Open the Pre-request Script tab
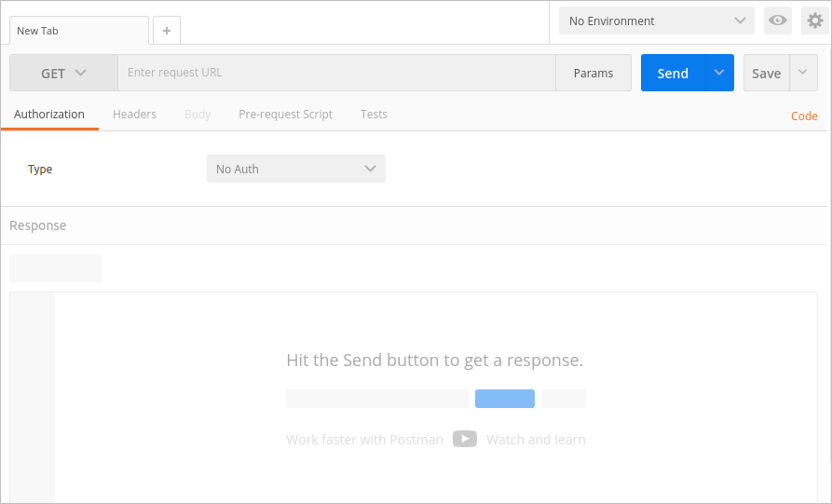832x504 pixels. 285,114
